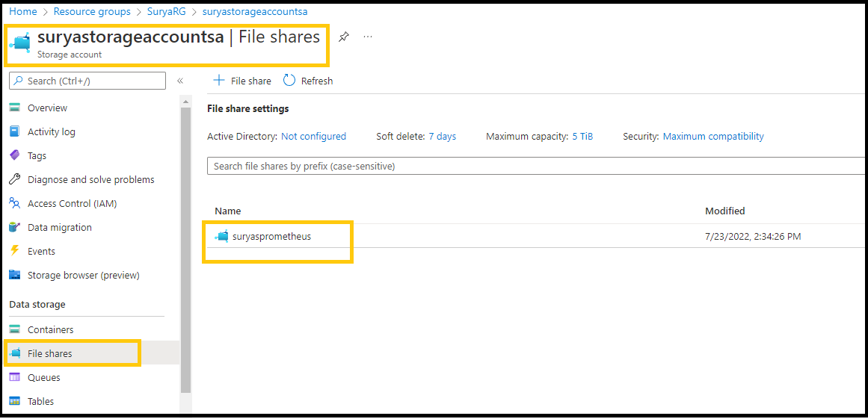868x419 pixels.
Task: Click the Containers icon
Action: [15, 329]
